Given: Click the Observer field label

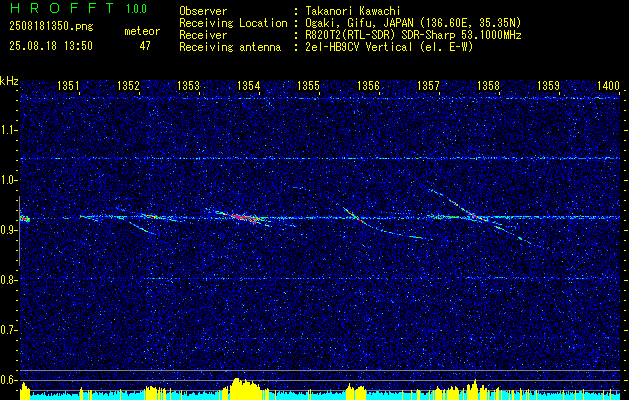Looking at the screenshot, I should click(203, 11).
